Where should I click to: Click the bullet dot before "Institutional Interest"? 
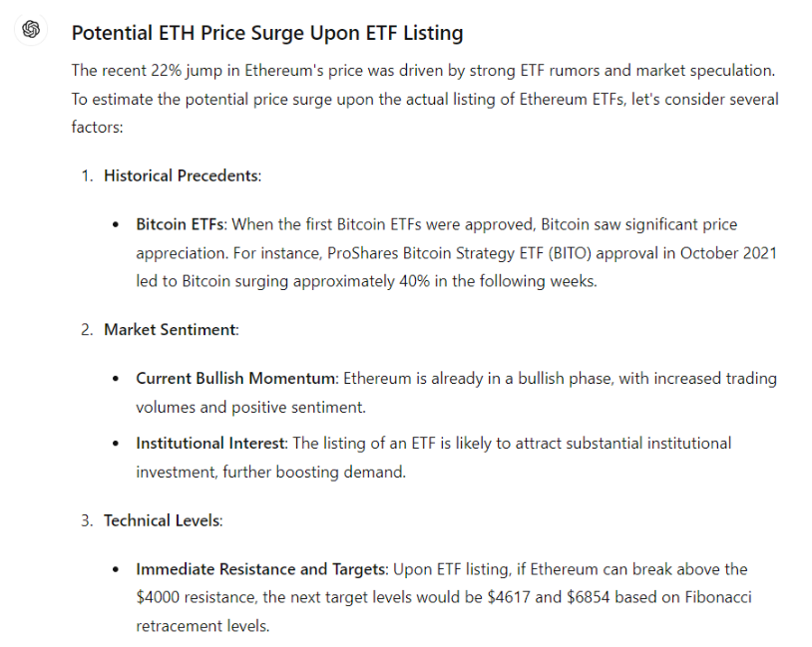[117, 443]
